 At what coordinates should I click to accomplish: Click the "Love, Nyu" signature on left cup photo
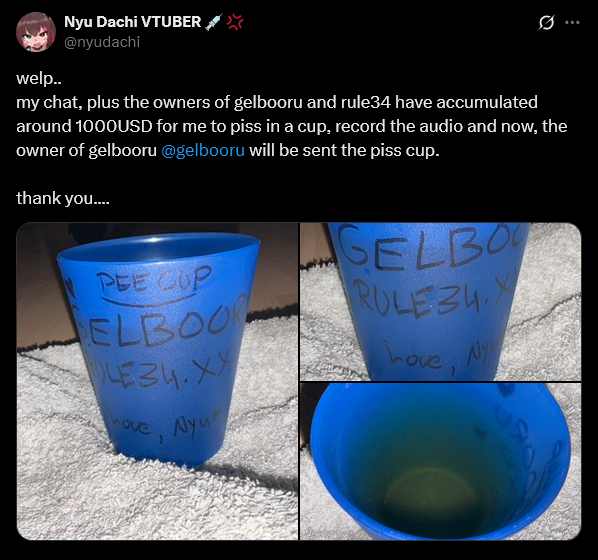pyautogui.click(x=164, y=427)
